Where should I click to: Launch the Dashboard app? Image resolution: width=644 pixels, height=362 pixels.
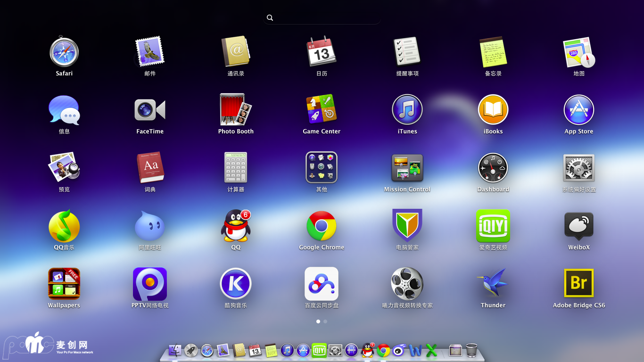[x=493, y=168]
